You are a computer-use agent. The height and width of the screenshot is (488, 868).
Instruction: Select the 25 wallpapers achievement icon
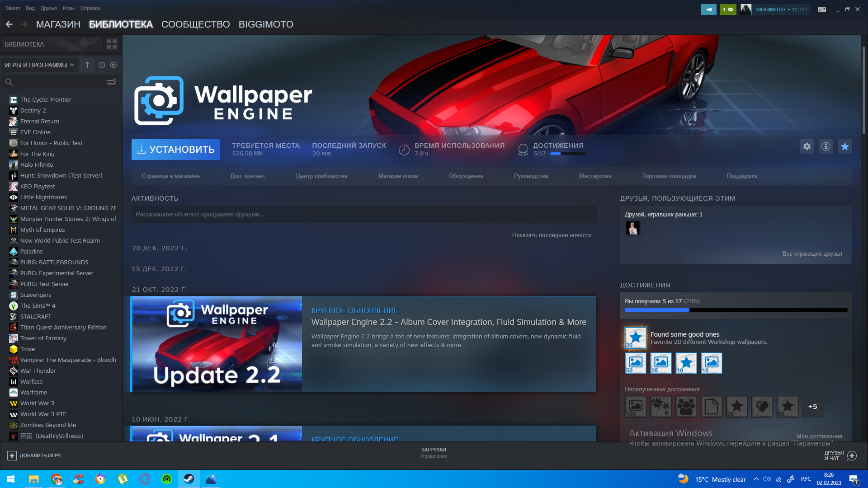tap(661, 363)
